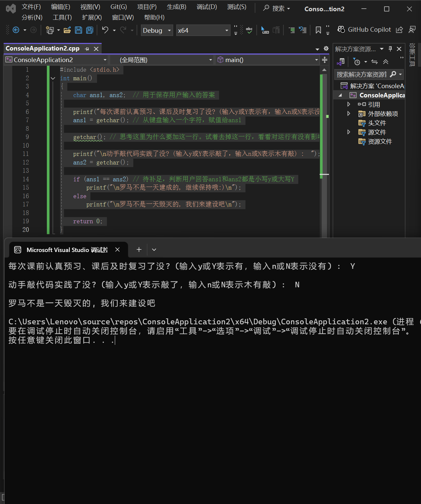The height and width of the screenshot is (504, 421).
Task: Click the share/live share icon
Action: click(399, 30)
